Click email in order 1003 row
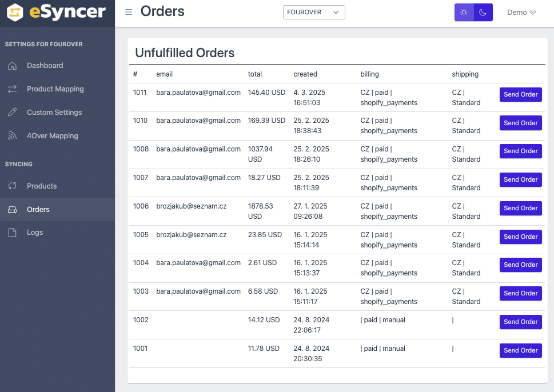This screenshot has width=554, height=392. 198,291
